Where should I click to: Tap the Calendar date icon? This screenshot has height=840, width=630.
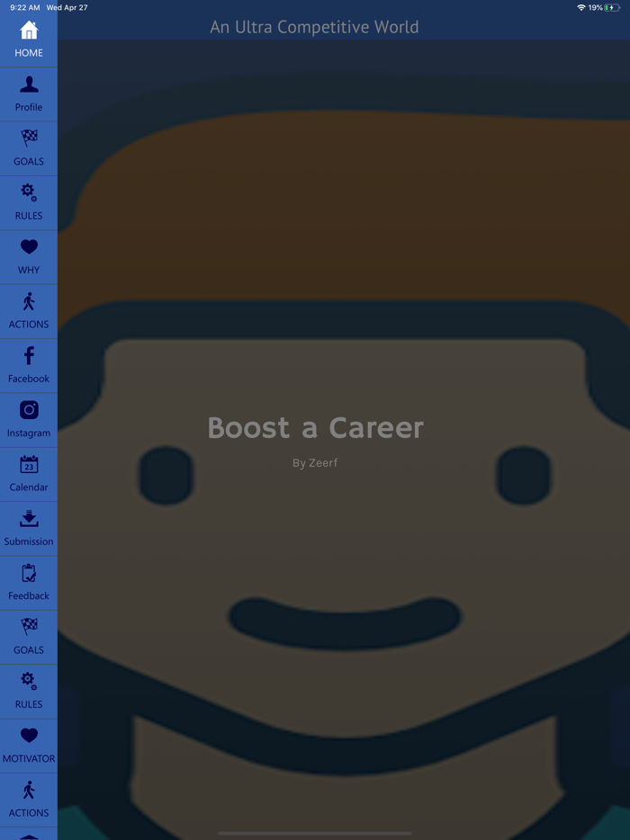click(x=29, y=464)
